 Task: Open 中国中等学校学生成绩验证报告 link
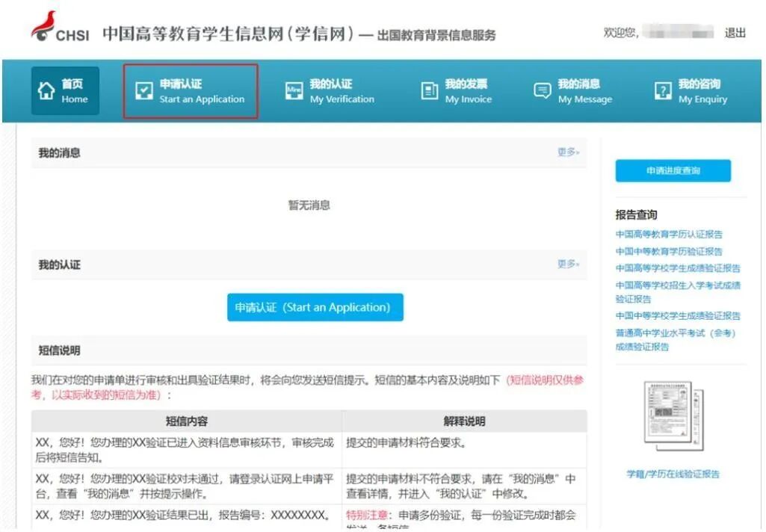pyautogui.click(x=678, y=315)
